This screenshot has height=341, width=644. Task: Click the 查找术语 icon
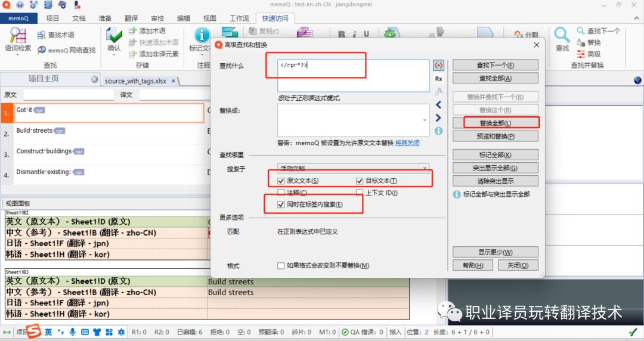(x=42, y=35)
